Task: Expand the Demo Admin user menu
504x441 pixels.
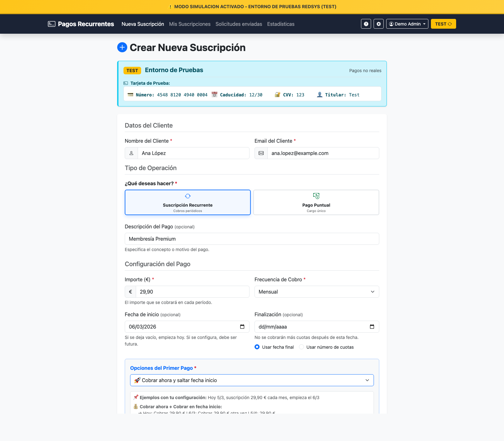Action: [x=407, y=24]
